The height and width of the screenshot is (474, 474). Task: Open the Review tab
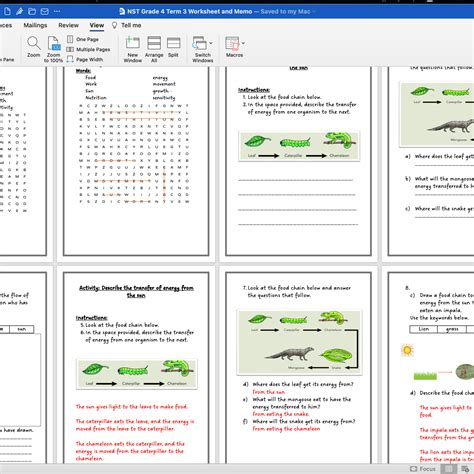point(68,25)
